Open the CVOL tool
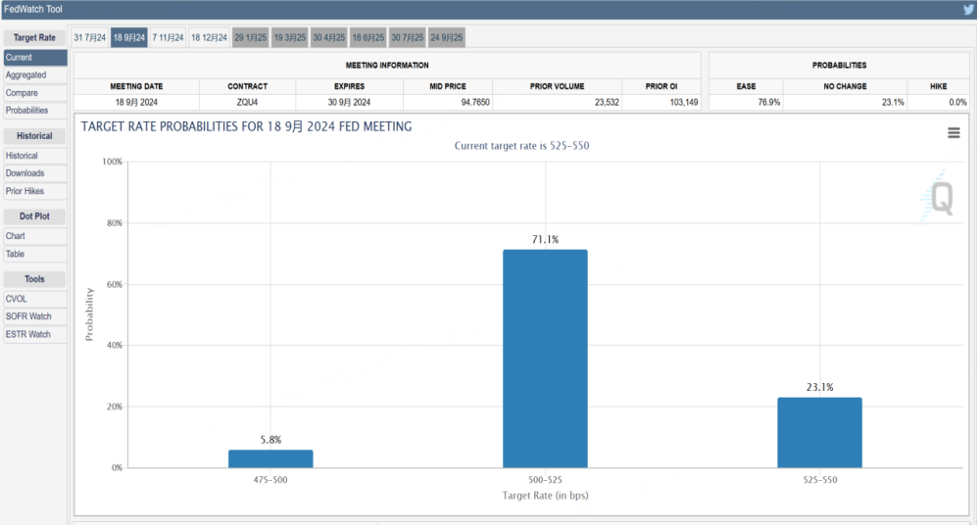This screenshot has height=527, width=980. click(35, 299)
